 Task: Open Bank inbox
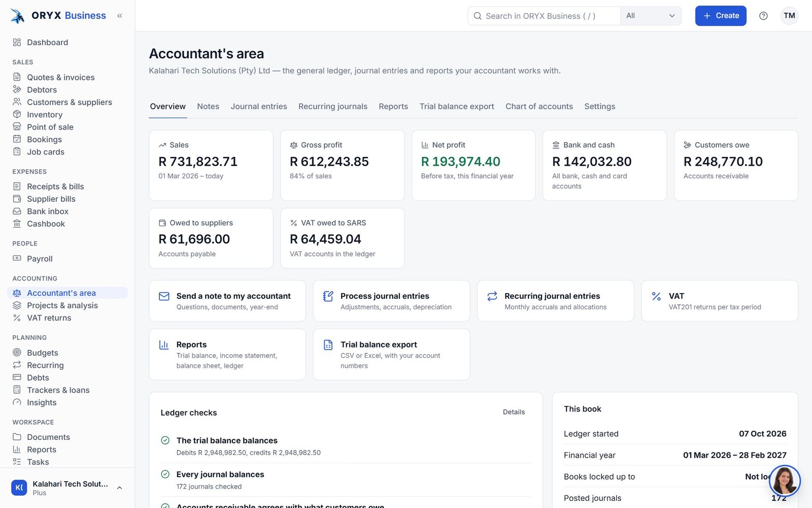click(x=67, y=211)
